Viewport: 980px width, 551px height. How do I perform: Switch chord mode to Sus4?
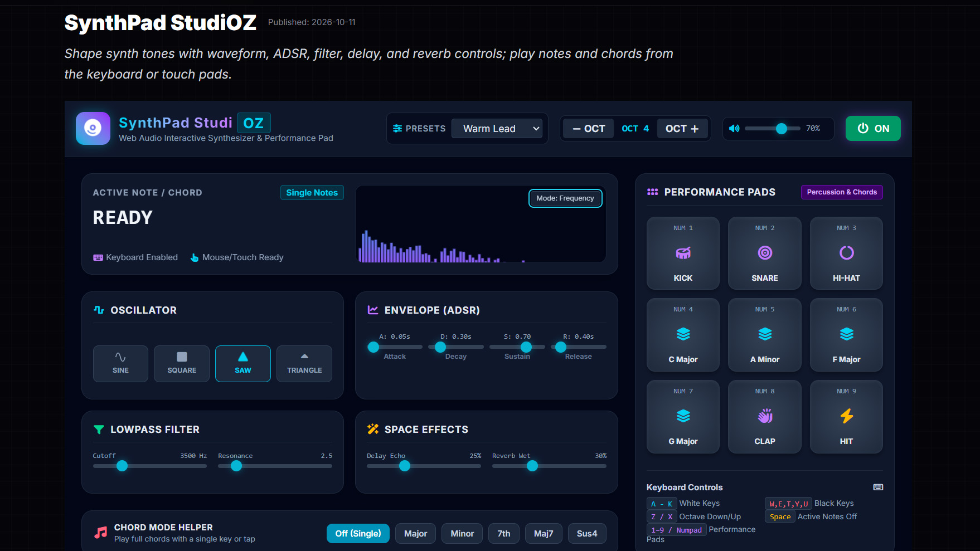point(587,534)
